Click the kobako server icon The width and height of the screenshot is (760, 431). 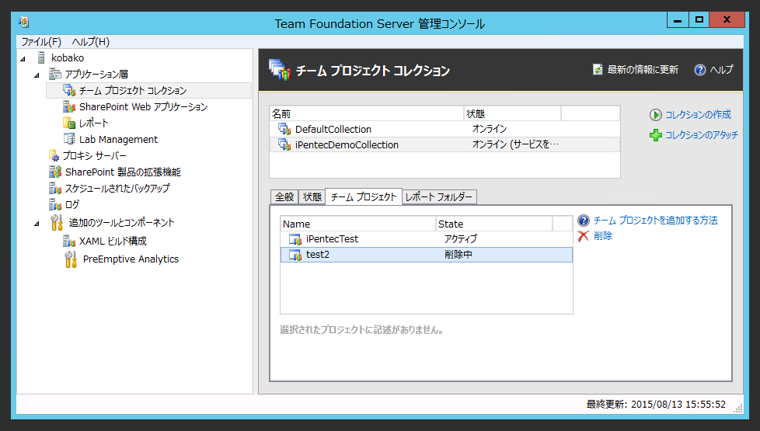pyautogui.click(x=42, y=58)
